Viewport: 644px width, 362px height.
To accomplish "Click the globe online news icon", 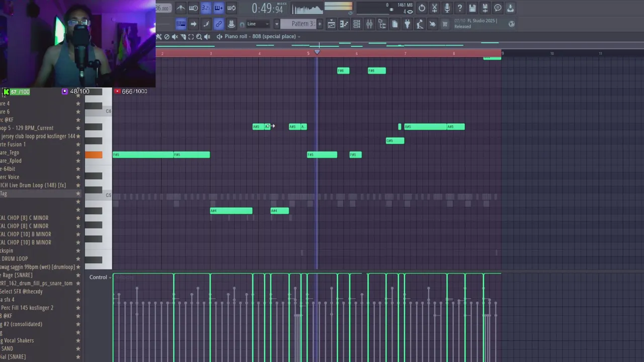I will (512, 24).
